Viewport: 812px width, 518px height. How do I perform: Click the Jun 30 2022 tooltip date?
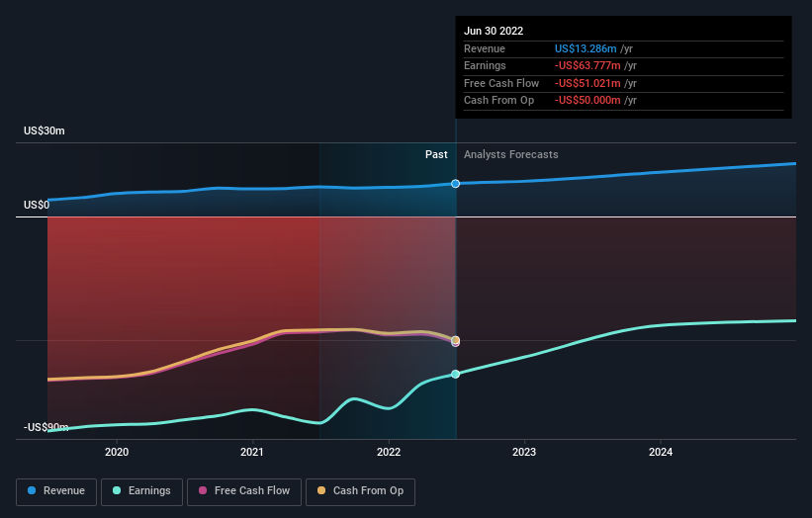pyautogui.click(x=494, y=31)
